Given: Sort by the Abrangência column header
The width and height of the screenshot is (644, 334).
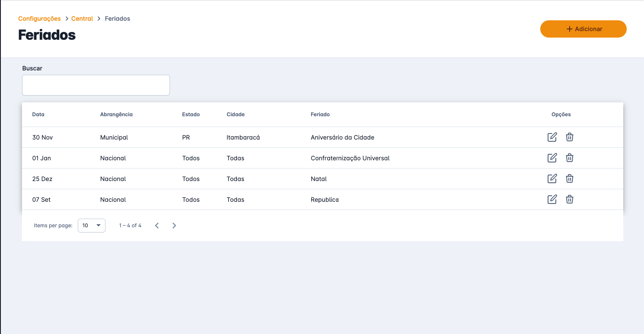Looking at the screenshot, I should tap(116, 115).
